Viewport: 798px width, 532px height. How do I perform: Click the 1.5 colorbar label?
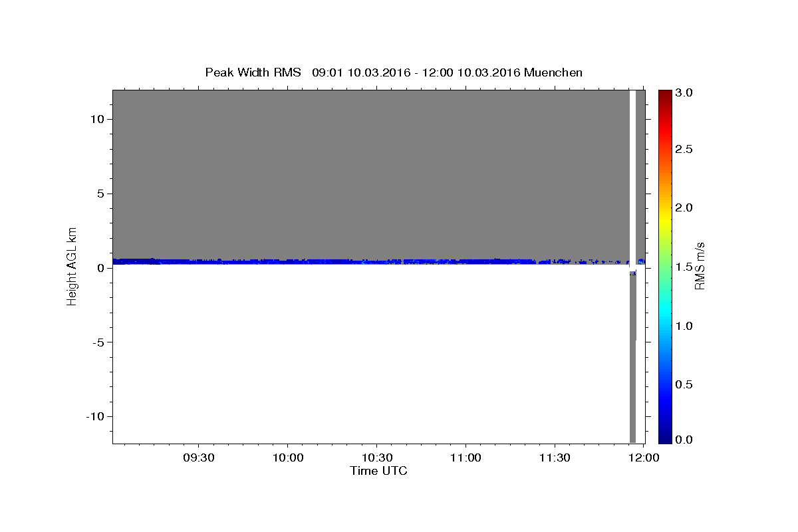pyautogui.click(x=684, y=267)
